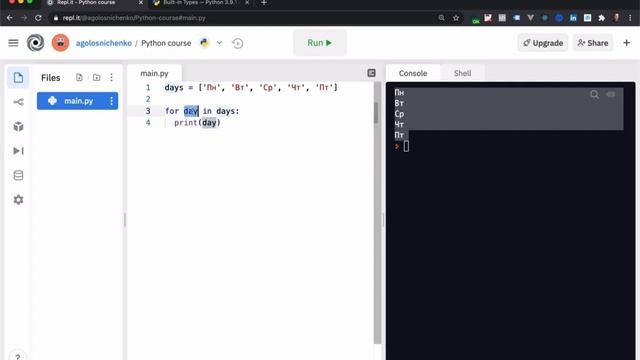
Task: Open agolosnichenko profile link
Action: pyautogui.click(x=104, y=43)
